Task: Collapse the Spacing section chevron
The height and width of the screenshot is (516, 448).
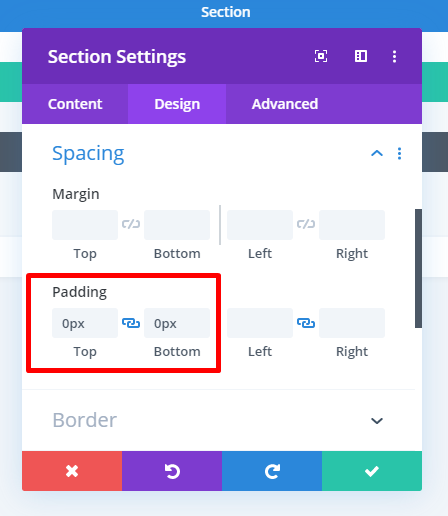Action: [x=377, y=153]
